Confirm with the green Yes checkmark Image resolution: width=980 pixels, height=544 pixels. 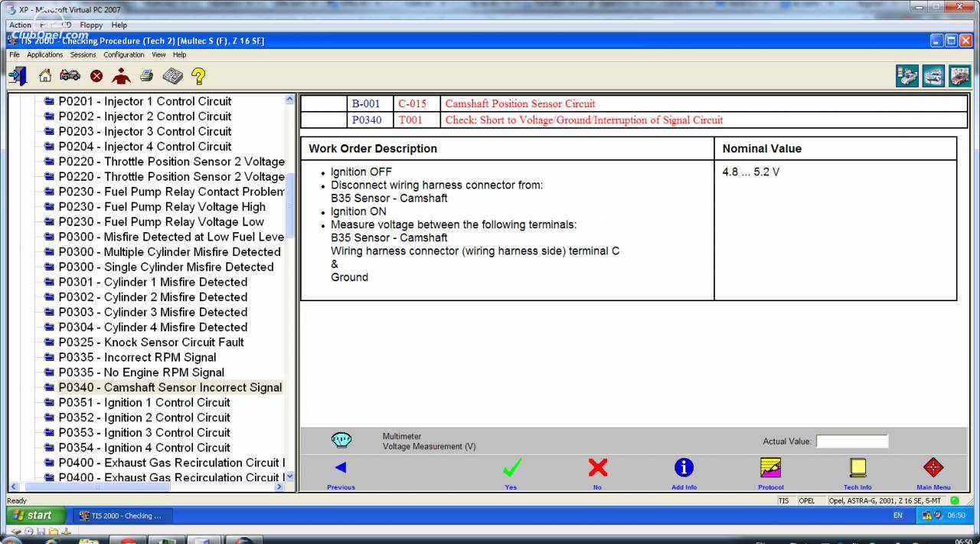click(511, 467)
